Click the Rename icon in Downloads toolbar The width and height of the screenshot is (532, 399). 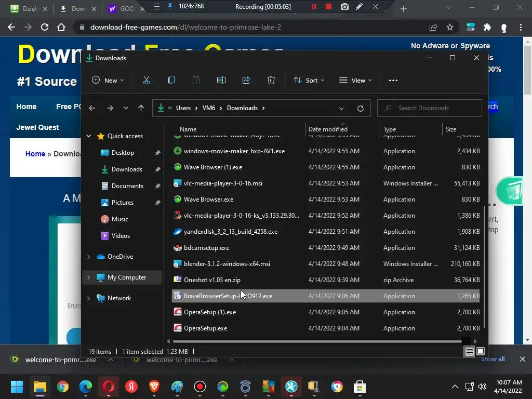click(x=221, y=81)
